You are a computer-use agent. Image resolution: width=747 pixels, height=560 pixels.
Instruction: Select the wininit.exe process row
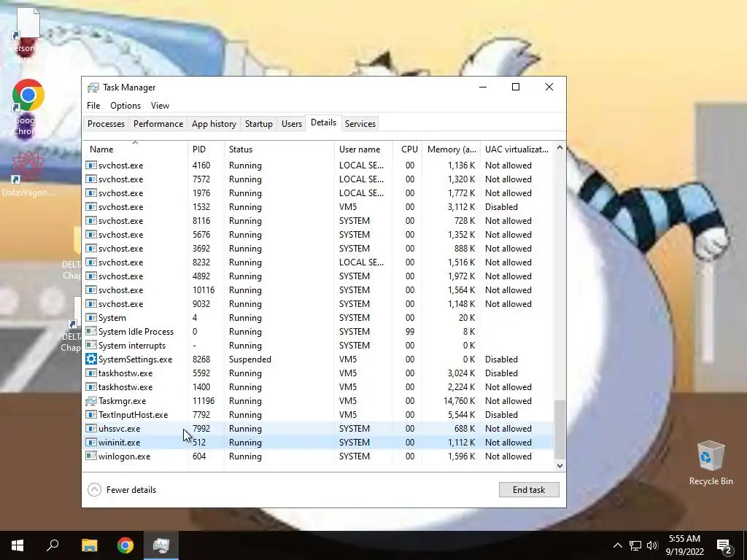[x=319, y=443]
